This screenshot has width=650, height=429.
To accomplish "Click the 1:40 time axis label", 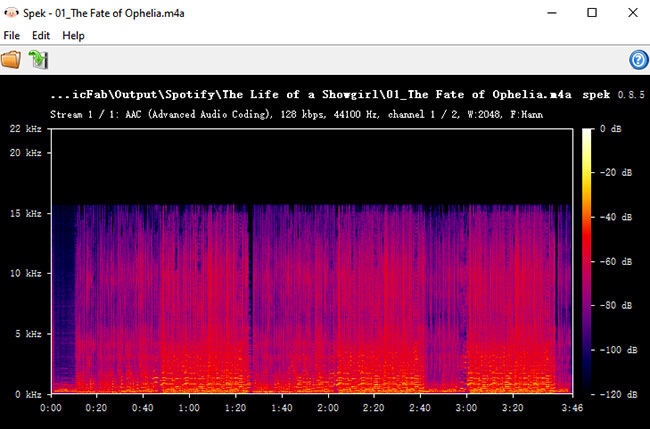I will pyautogui.click(x=282, y=408).
